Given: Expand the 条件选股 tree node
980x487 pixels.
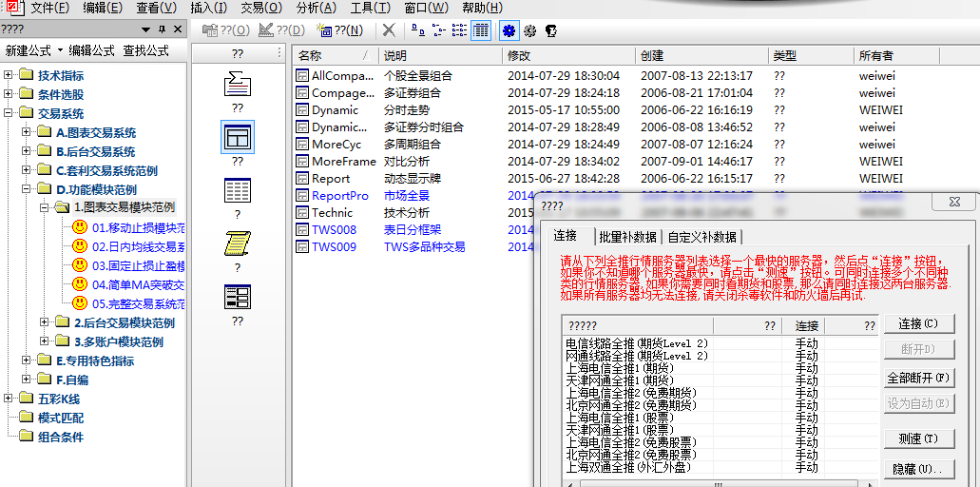Looking at the screenshot, I should coord(9,94).
